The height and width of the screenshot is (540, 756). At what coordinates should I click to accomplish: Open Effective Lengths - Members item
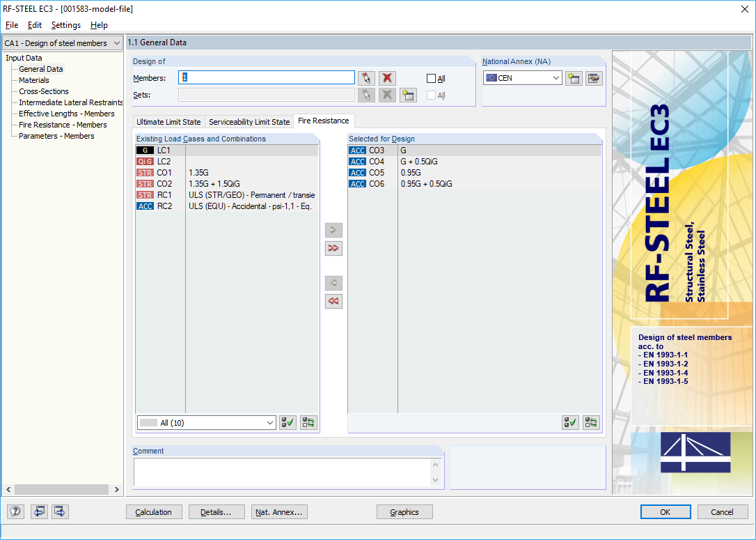point(67,114)
